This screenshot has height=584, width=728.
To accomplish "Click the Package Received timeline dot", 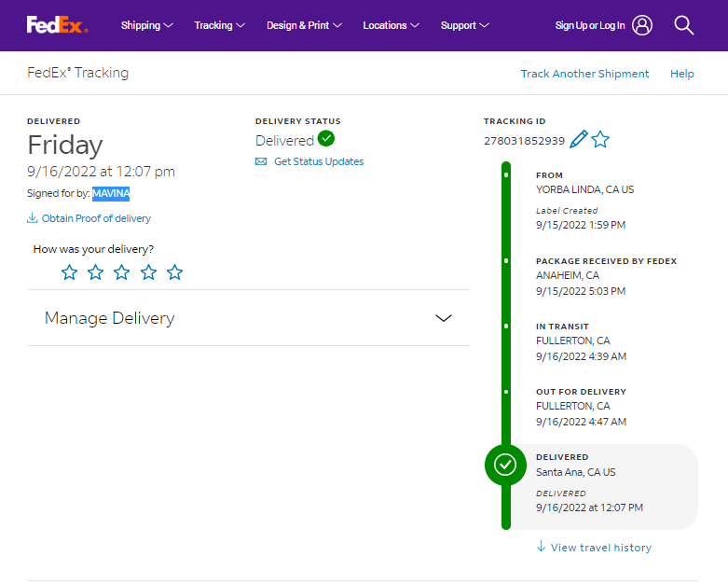I will click(506, 260).
